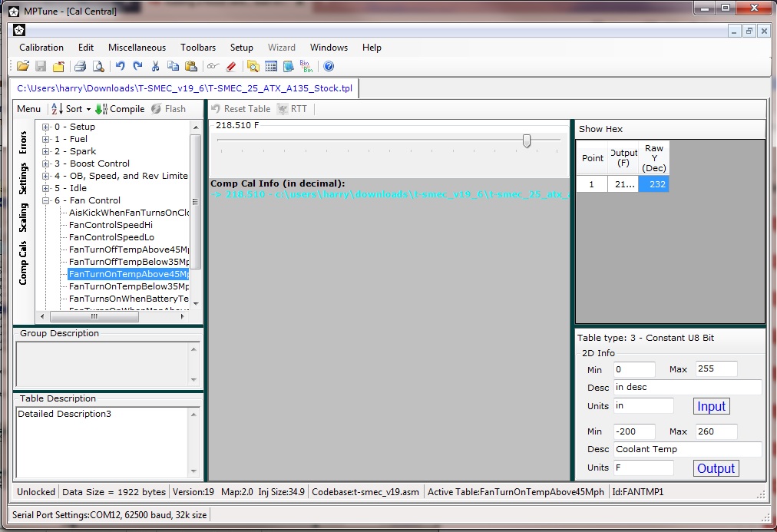777x532 pixels.
Task: Select AisKickWhenFanTurnsOnCl tree item
Action: click(129, 213)
